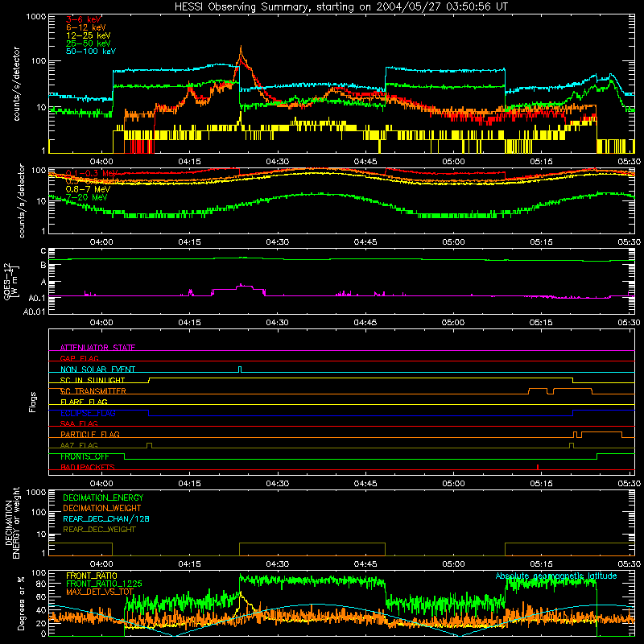Click the A0.01 tick label on the GOES axis

(35, 312)
